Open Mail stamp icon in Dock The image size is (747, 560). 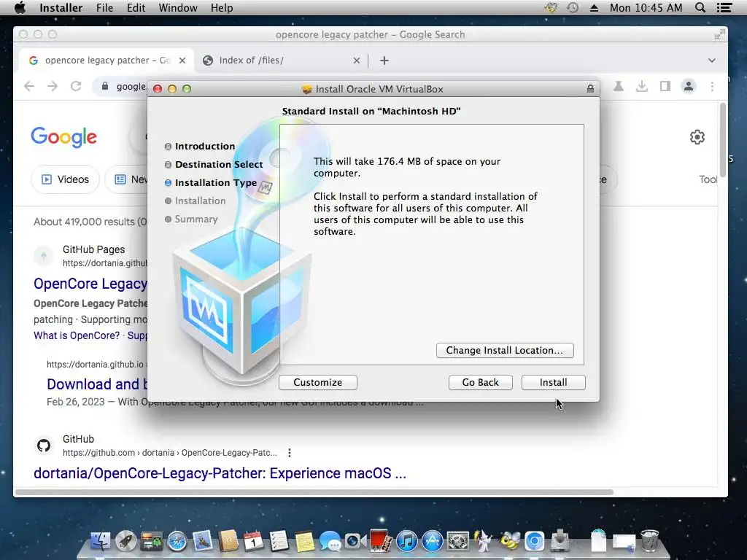click(203, 541)
